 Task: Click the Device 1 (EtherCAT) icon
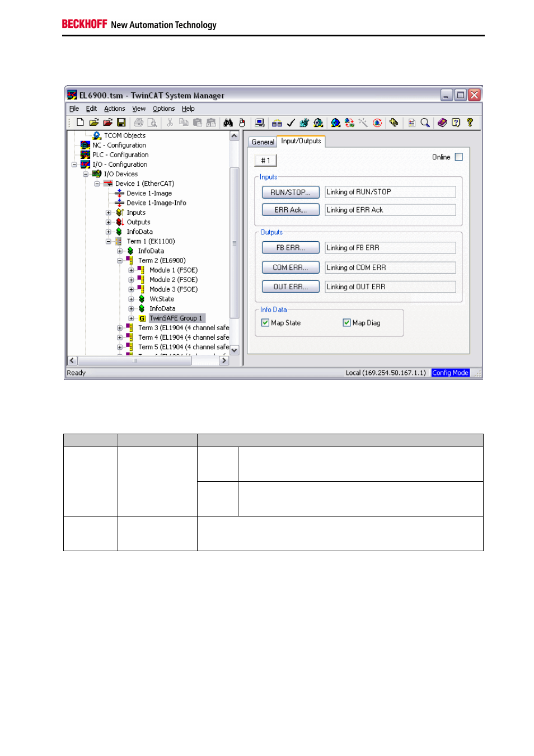[x=108, y=184]
